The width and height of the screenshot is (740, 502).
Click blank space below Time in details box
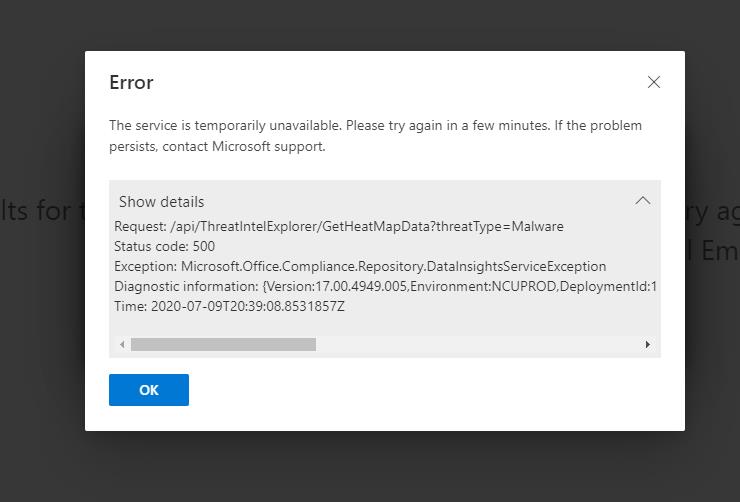385,325
